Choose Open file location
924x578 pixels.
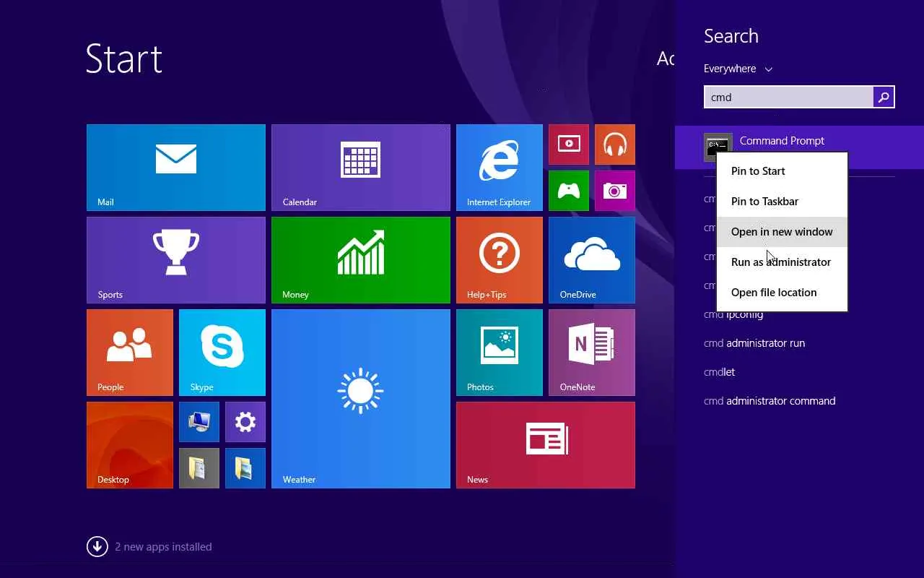pyautogui.click(x=782, y=293)
